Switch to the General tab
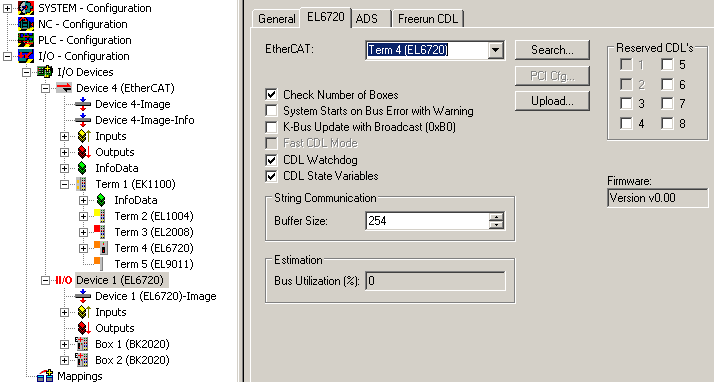Image resolution: width=714 pixels, height=382 pixels. 276,19
